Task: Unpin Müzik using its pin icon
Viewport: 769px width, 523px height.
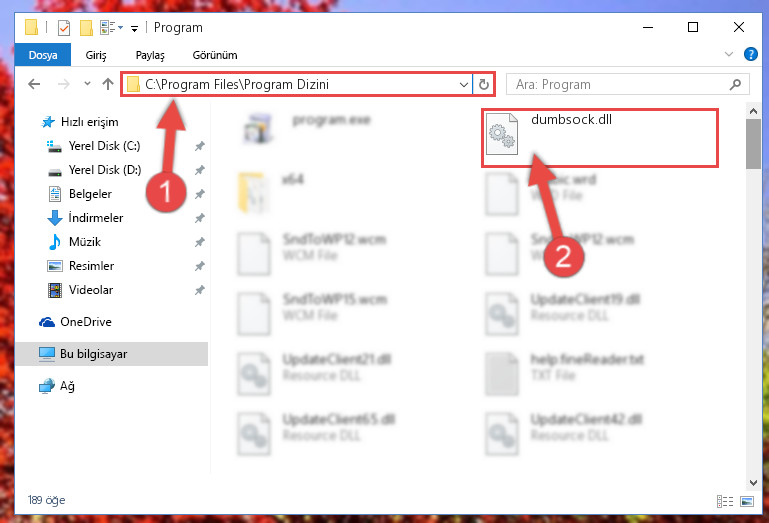Action: 200,242
